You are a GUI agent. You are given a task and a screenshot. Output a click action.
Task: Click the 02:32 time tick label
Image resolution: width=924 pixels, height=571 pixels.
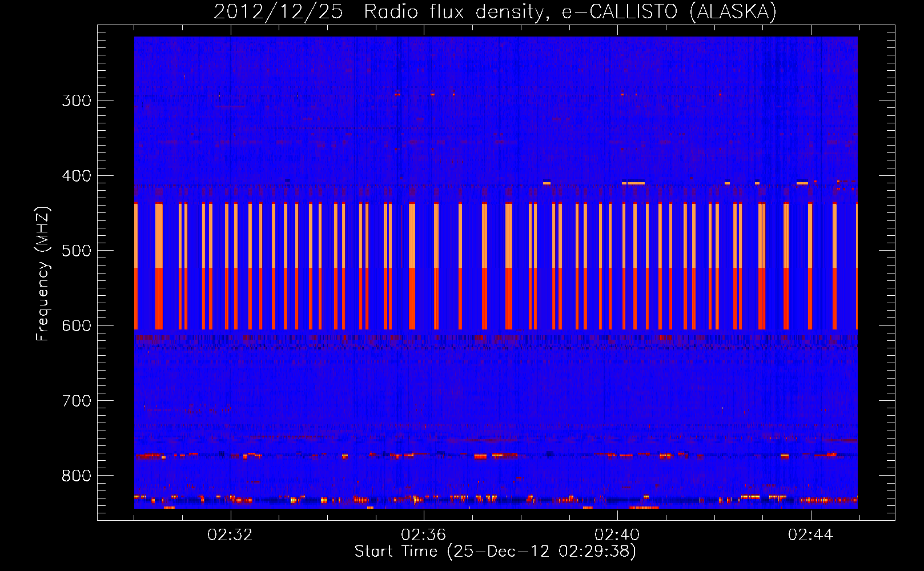(x=230, y=535)
